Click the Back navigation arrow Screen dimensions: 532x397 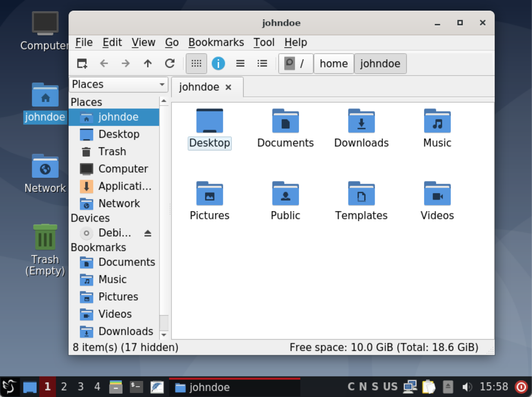[x=104, y=63]
